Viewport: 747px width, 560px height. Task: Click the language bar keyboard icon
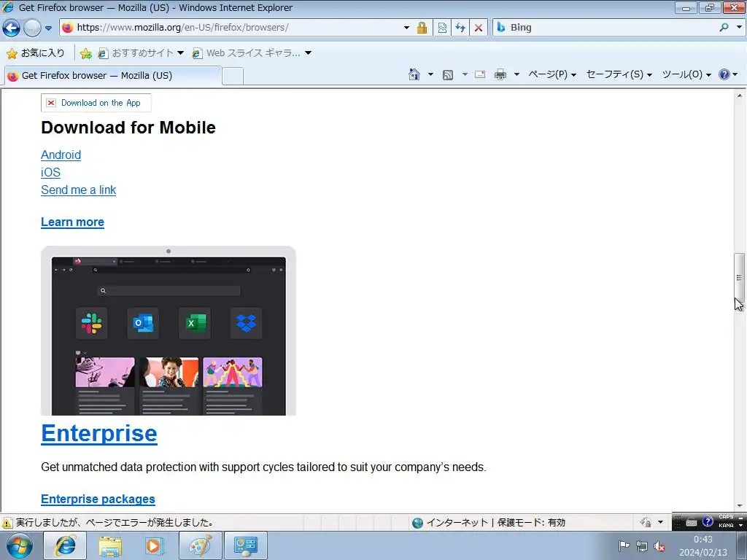coord(692,522)
